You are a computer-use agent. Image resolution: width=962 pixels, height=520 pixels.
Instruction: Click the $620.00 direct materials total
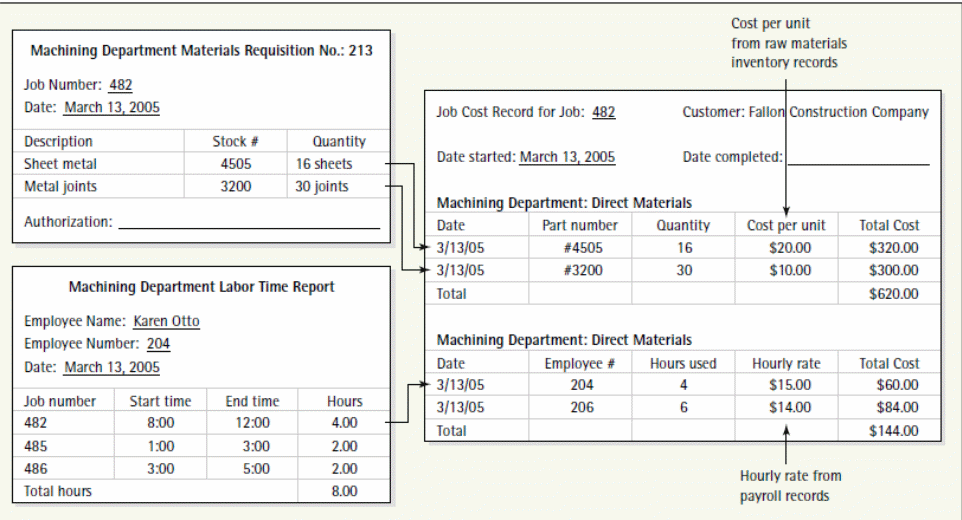coord(893,294)
